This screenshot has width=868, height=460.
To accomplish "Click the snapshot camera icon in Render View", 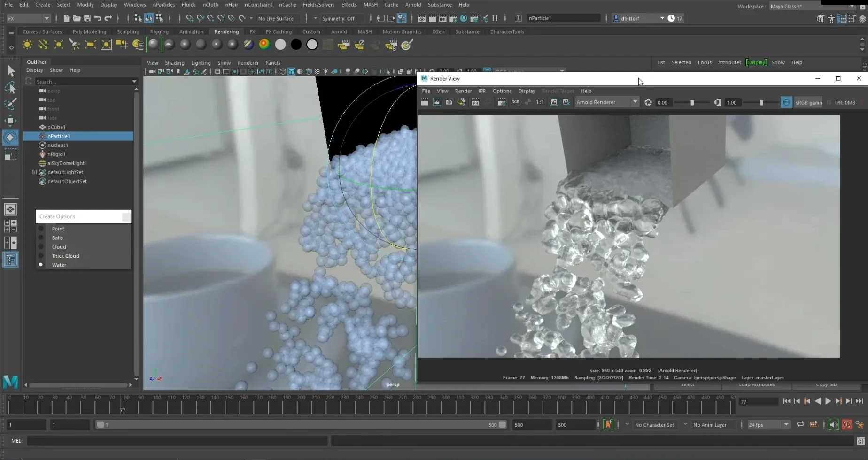I will point(449,102).
